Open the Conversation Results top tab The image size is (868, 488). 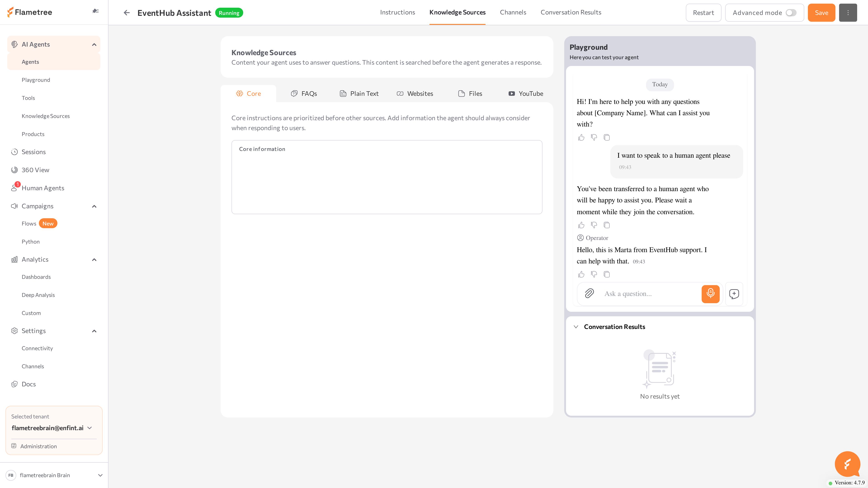point(571,12)
